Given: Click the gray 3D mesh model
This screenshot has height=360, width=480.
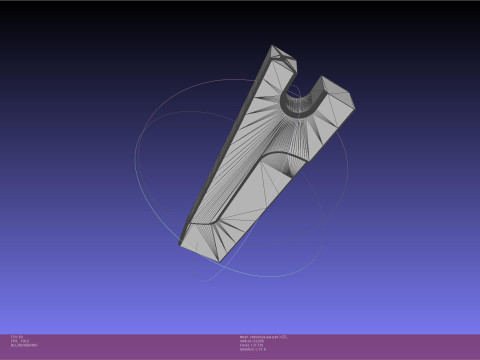Looking at the screenshot, I should point(267,153).
